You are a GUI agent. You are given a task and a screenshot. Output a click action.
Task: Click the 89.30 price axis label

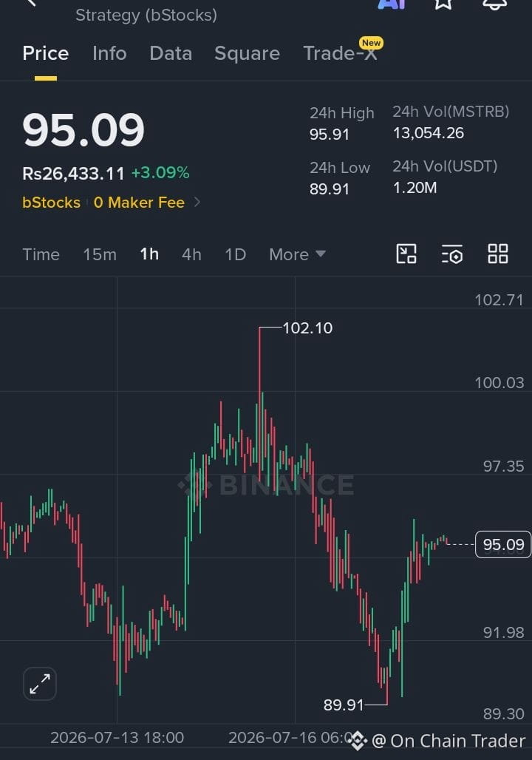[x=503, y=714]
